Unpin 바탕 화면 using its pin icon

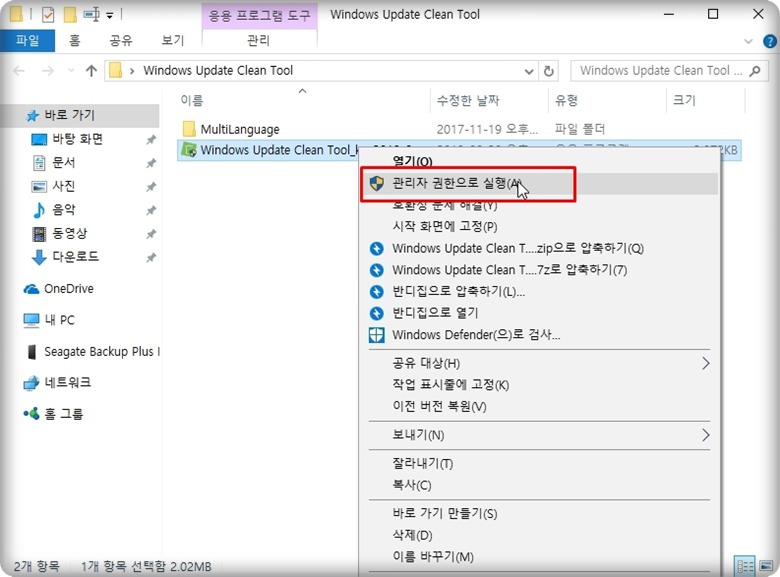(151, 140)
